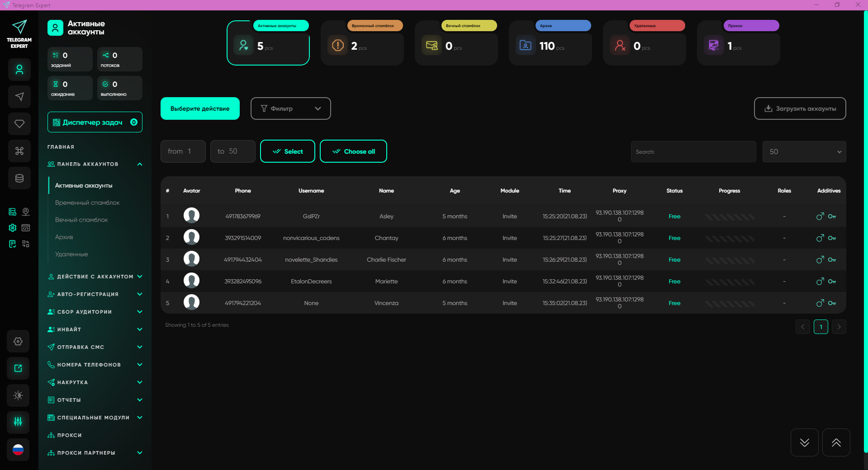The image size is (868, 470).
Task: Open Вечный спамблок in the sidebar menu
Action: 81,220
